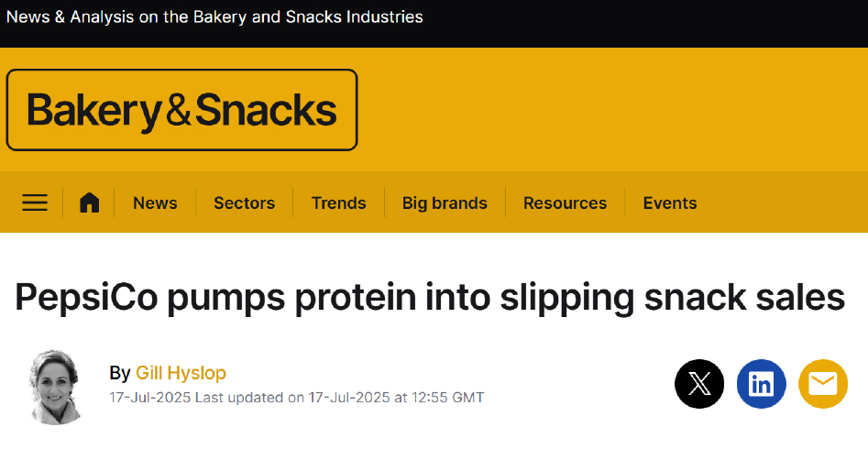Open the Big brands section
868x449 pixels.
445,203
